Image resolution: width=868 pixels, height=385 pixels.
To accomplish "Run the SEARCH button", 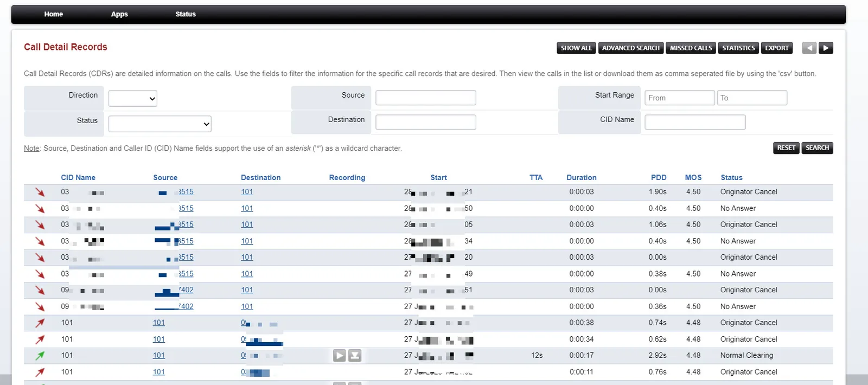I will 818,147.
